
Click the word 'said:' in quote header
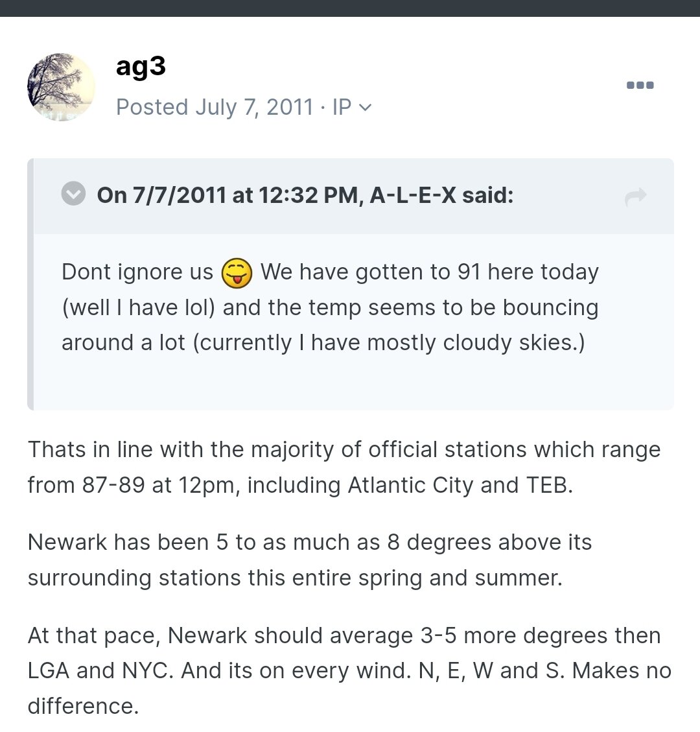[487, 195]
